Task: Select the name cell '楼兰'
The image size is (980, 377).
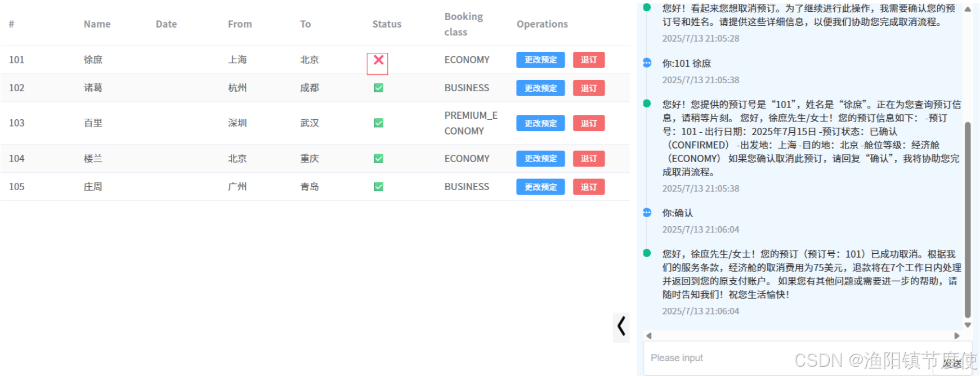Action: click(x=93, y=159)
